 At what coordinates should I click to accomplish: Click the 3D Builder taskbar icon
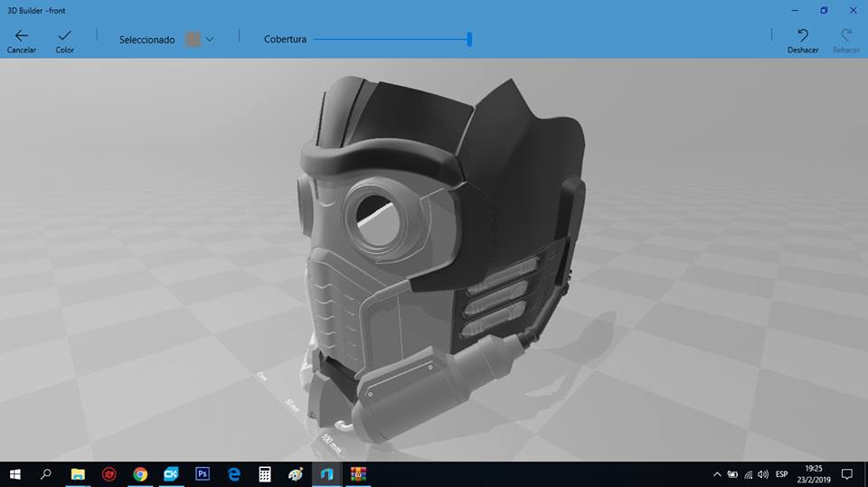coord(326,474)
